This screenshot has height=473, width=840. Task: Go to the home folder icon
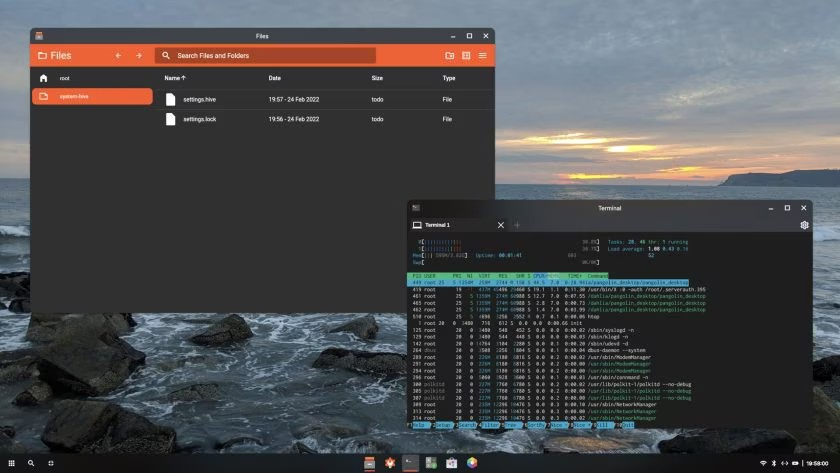click(x=43, y=78)
